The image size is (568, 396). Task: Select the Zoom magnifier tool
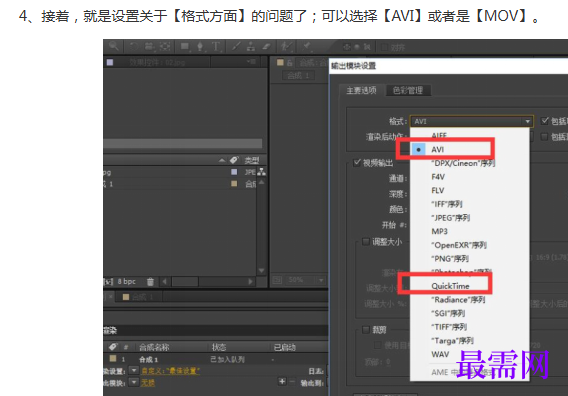114,46
